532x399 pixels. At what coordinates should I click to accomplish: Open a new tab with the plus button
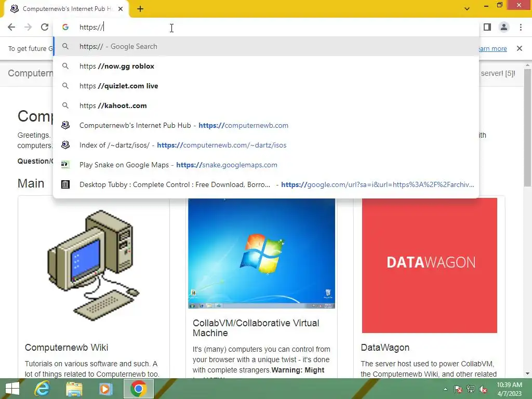point(140,9)
